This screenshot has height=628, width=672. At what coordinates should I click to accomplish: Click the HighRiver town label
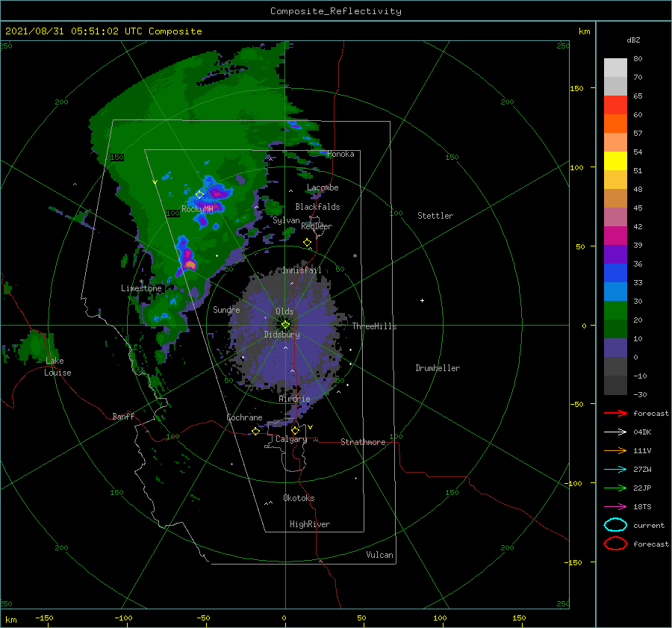point(310,524)
